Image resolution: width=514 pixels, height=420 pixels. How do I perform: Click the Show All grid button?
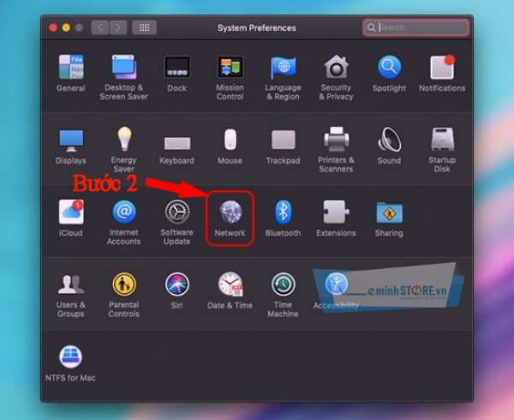tap(144, 27)
